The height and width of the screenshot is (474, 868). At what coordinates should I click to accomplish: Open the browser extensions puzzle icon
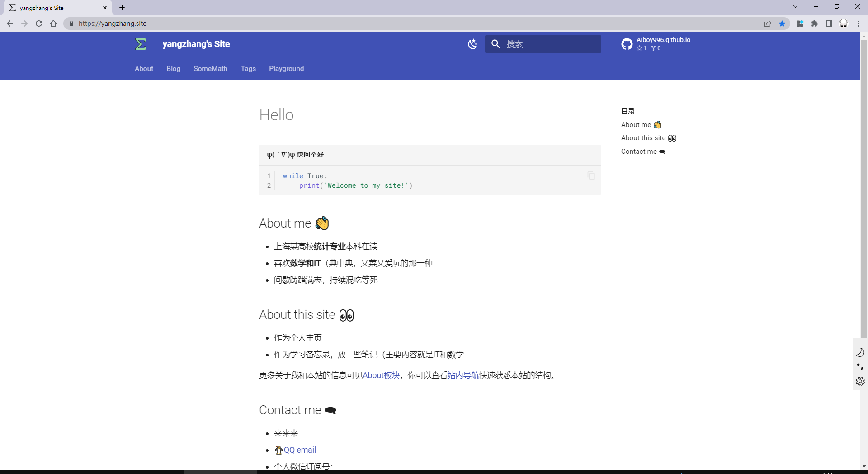(815, 24)
